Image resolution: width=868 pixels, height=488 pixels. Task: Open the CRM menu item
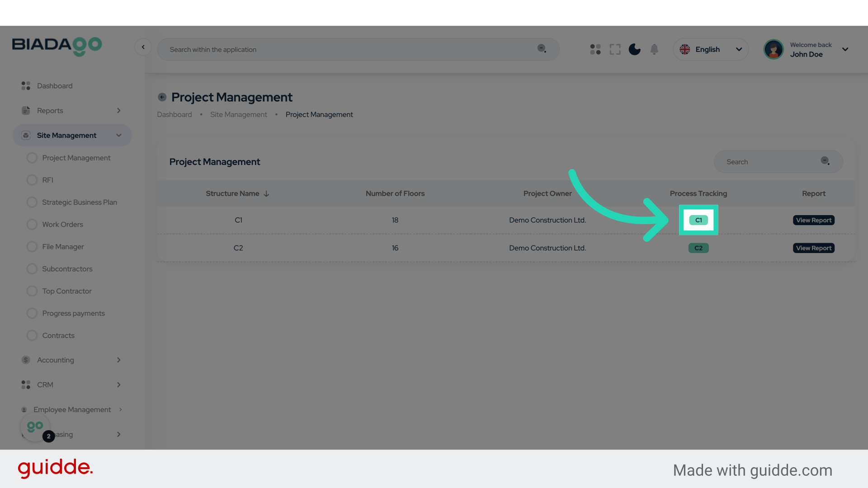click(x=45, y=385)
